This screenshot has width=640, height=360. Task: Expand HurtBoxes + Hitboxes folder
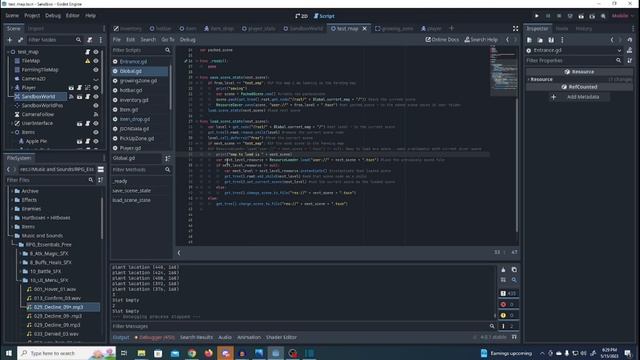pos(12,218)
